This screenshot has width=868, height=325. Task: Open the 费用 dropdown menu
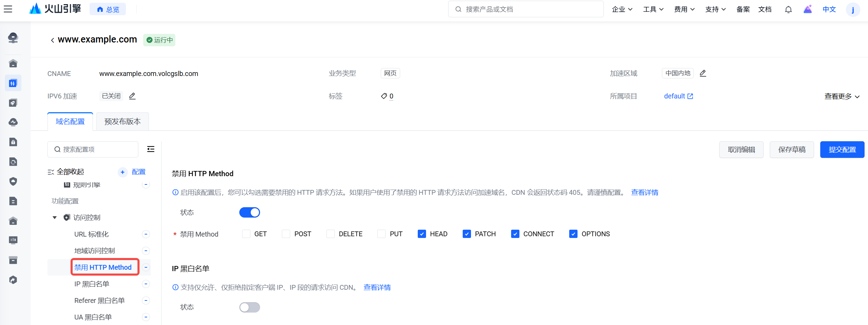click(684, 9)
